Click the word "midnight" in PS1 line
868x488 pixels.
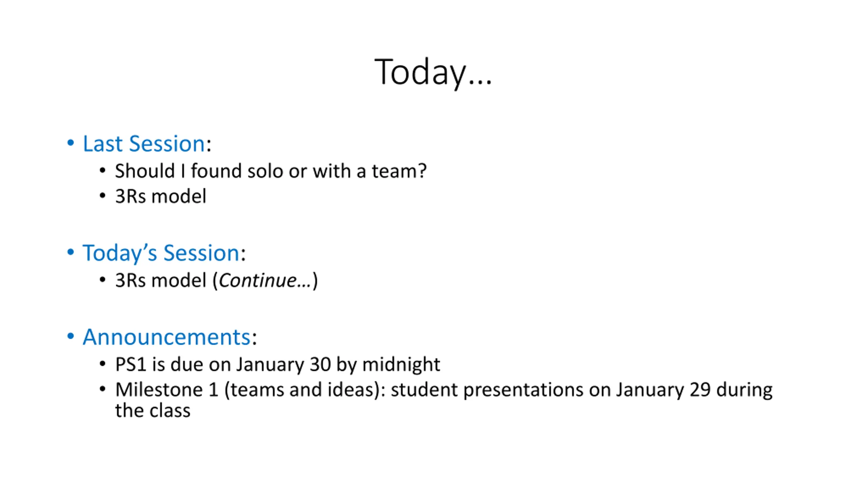pyautogui.click(x=401, y=365)
